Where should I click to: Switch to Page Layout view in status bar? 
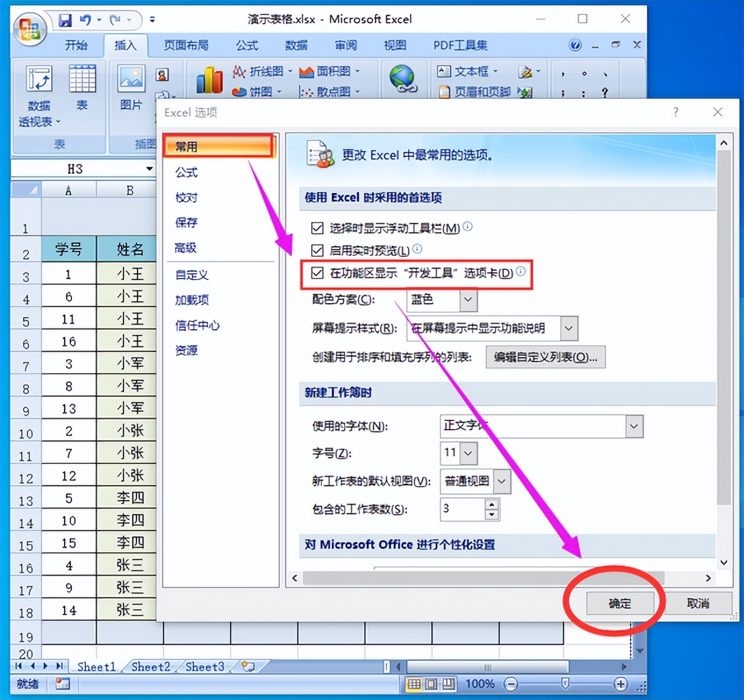point(431,684)
